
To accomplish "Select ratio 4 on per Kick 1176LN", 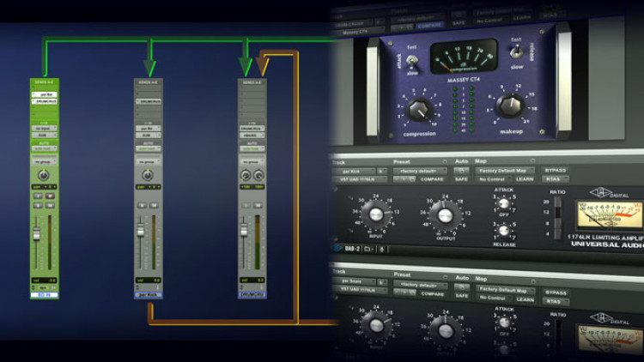I will [x=557, y=234].
